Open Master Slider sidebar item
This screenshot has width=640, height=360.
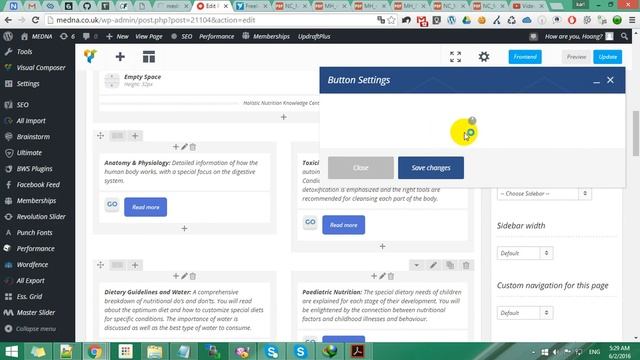[x=36, y=313]
